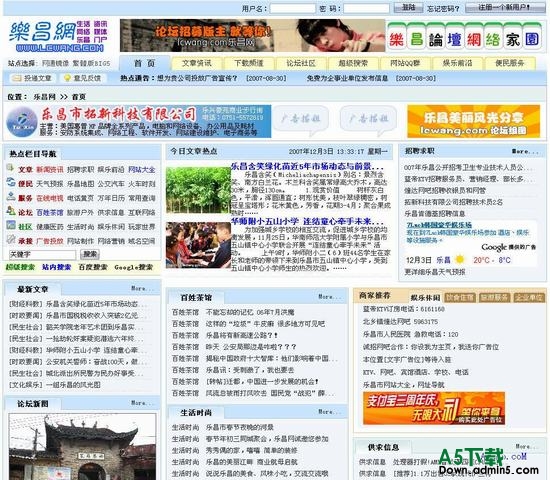
Task: Click the 承接 row icon in hot navigation
Action: point(11,240)
